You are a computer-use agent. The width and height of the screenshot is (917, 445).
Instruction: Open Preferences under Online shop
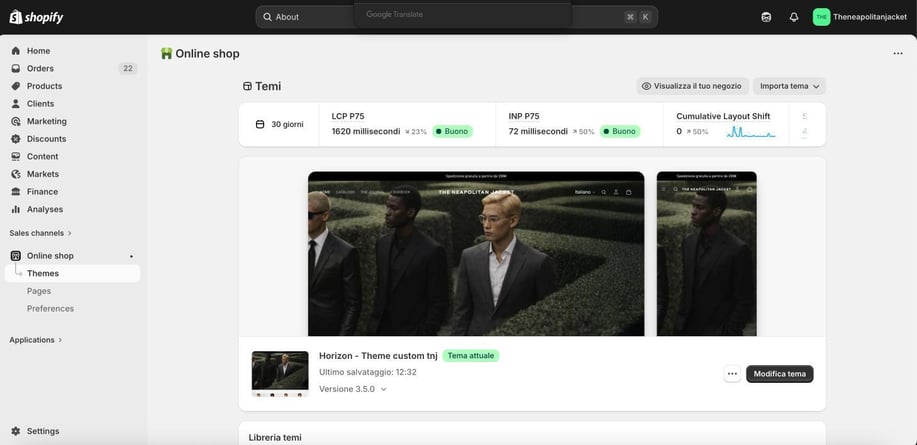tap(50, 308)
